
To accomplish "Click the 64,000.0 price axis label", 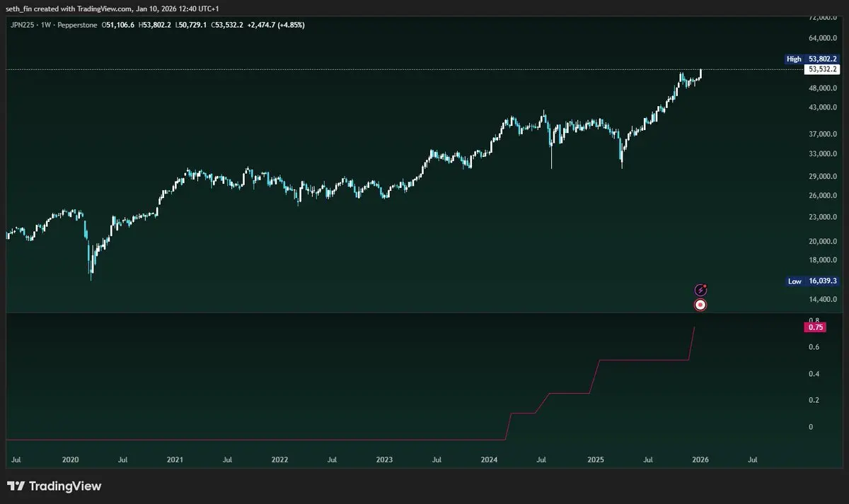I will click(x=823, y=38).
